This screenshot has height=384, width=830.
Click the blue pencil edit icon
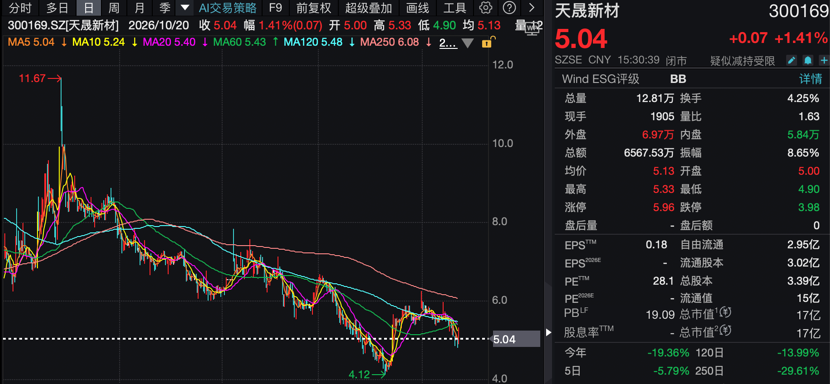pos(791,60)
